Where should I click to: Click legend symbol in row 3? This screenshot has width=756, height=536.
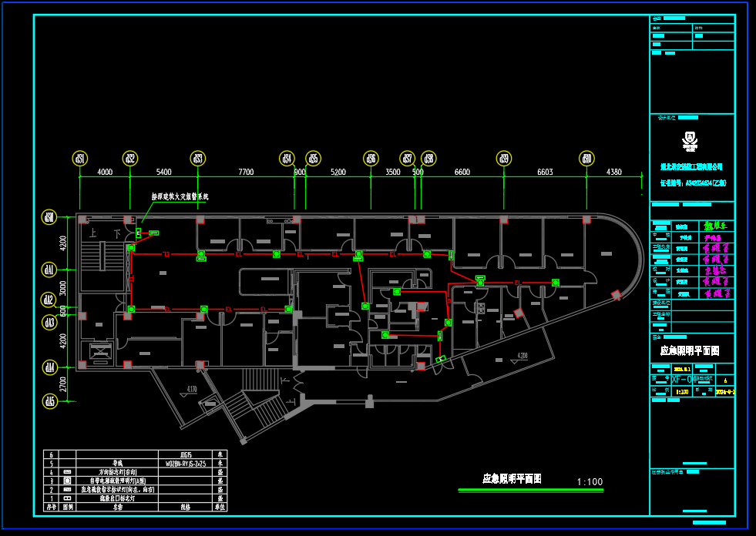[67, 481]
